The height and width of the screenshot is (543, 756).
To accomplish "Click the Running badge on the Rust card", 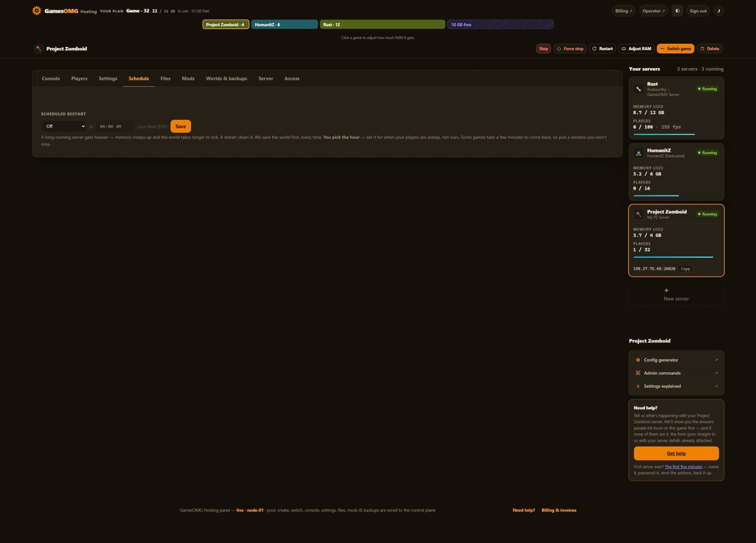I will click(x=707, y=89).
